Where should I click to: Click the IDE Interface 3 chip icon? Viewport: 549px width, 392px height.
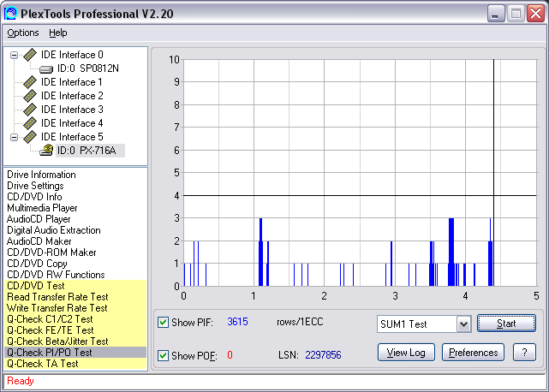pyautogui.click(x=30, y=110)
